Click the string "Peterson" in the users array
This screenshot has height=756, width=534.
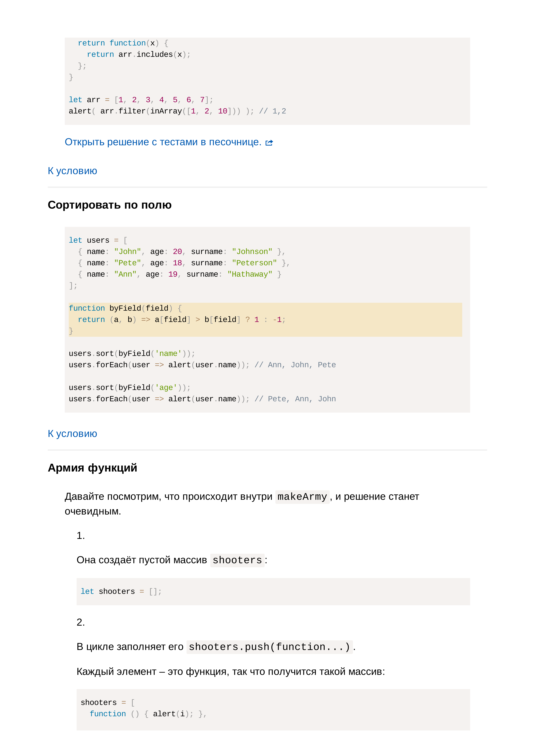(x=254, y=263)
